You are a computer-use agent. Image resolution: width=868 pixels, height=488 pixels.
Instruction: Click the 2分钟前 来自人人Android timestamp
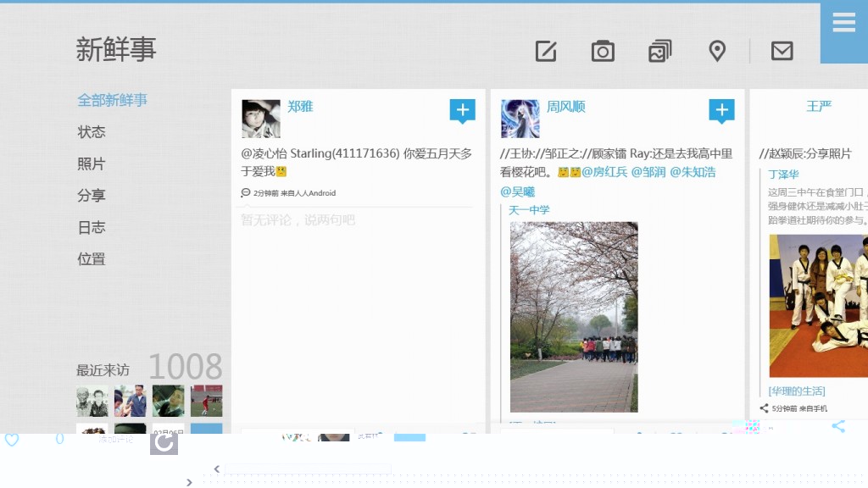pos(294,193)
